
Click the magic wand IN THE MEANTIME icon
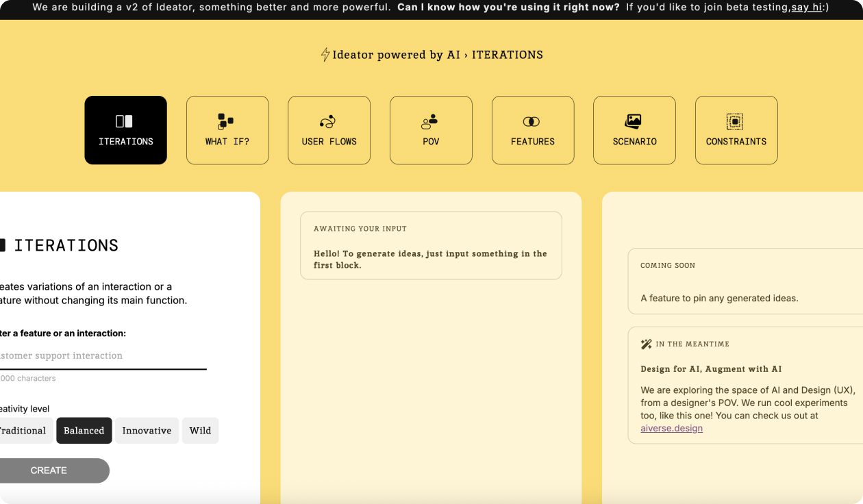click(646, 342)
